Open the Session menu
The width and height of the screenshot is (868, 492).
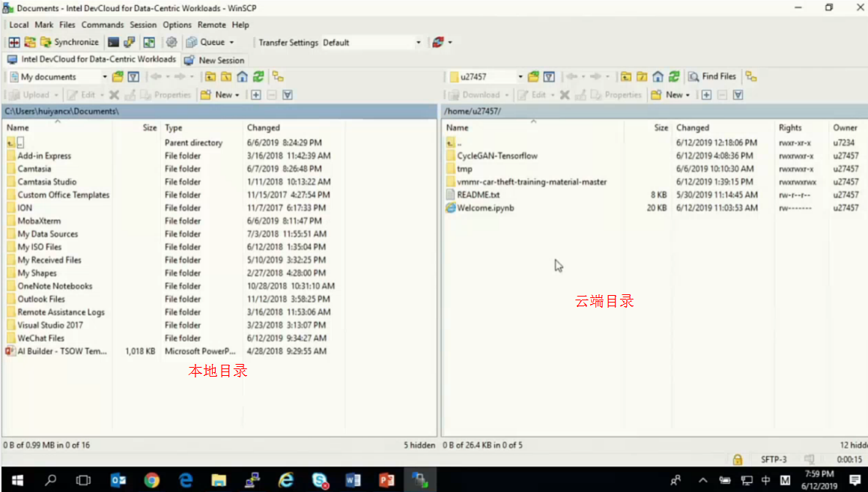(143, 25)
